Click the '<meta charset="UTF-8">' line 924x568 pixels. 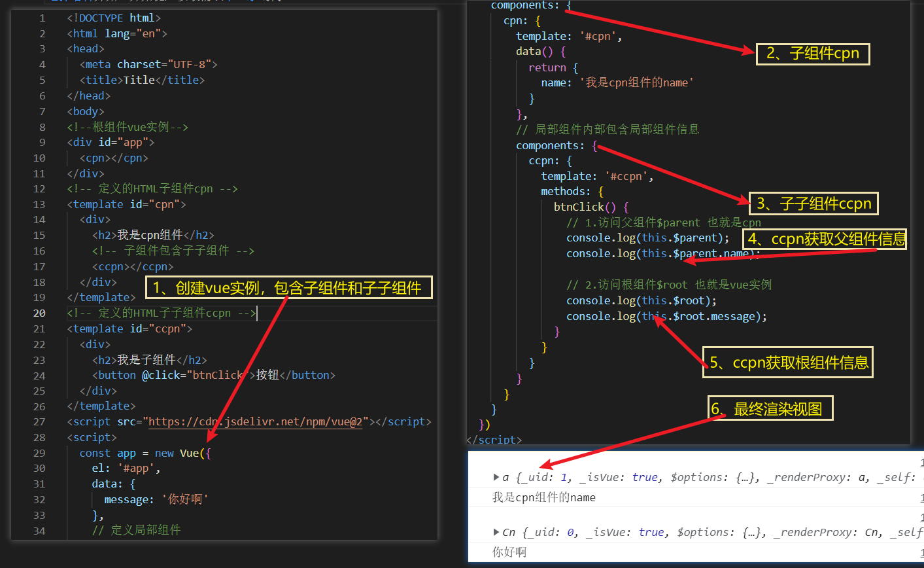click(148, 64)
